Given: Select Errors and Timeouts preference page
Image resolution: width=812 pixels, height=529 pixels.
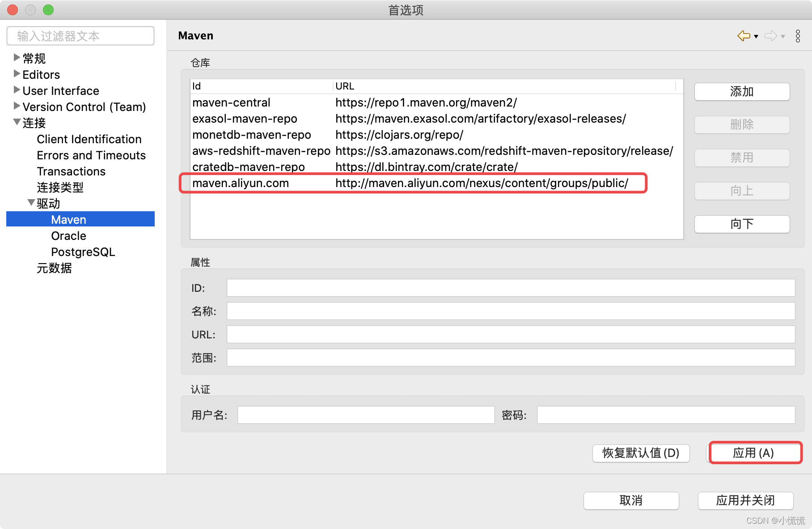Looking at the screenshot, I should (91, 155).
